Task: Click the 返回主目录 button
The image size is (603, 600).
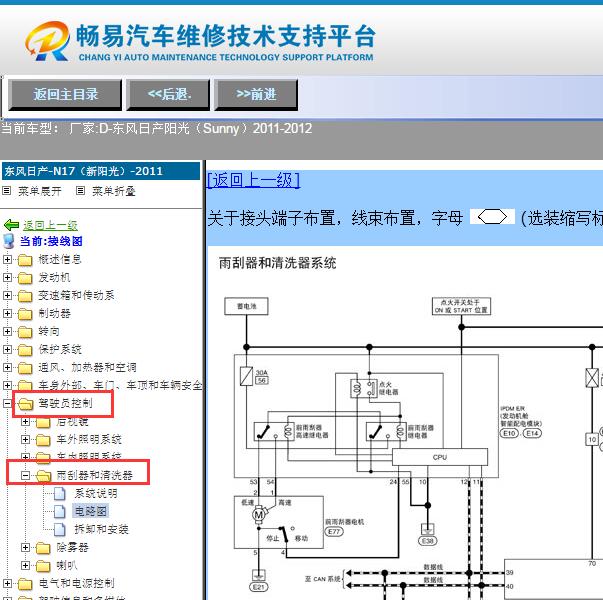Action: coord(65,95)
